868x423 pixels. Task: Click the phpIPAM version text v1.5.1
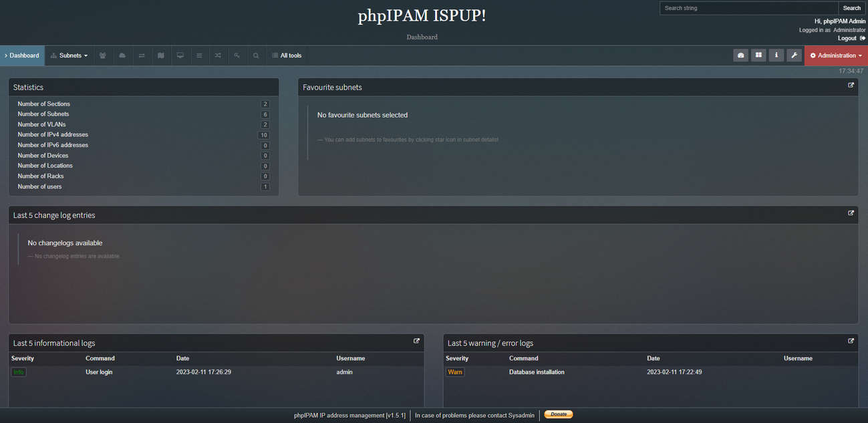(x=396, y=415)
